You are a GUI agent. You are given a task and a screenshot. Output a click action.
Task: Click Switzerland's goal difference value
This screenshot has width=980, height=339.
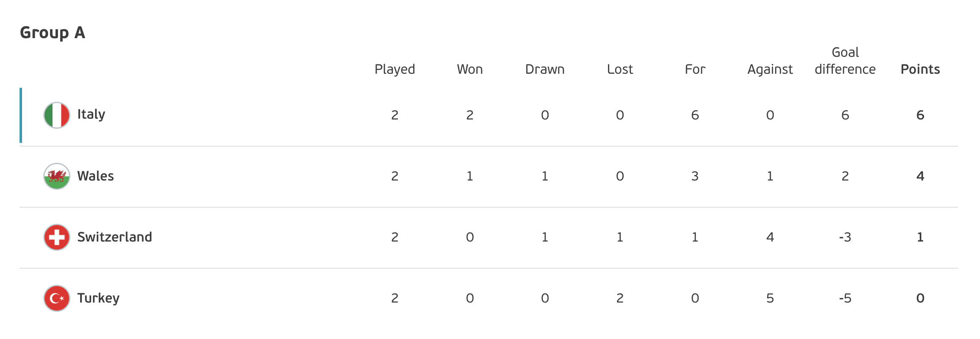845,237
